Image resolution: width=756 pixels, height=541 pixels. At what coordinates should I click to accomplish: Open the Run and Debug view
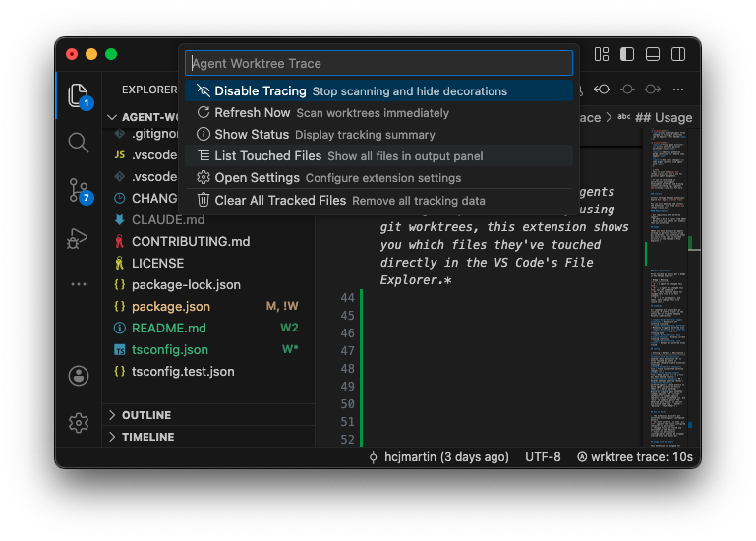pyautogui.click(x=78, y=238)
